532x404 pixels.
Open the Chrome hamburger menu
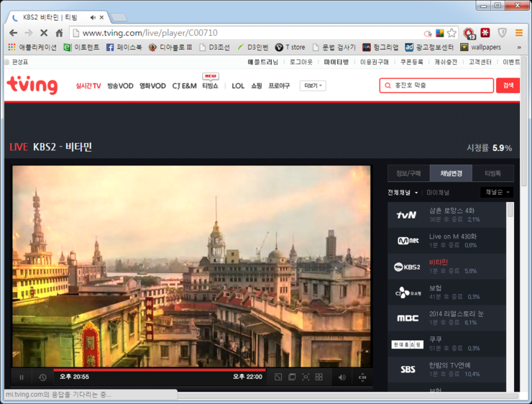[518, 33]
